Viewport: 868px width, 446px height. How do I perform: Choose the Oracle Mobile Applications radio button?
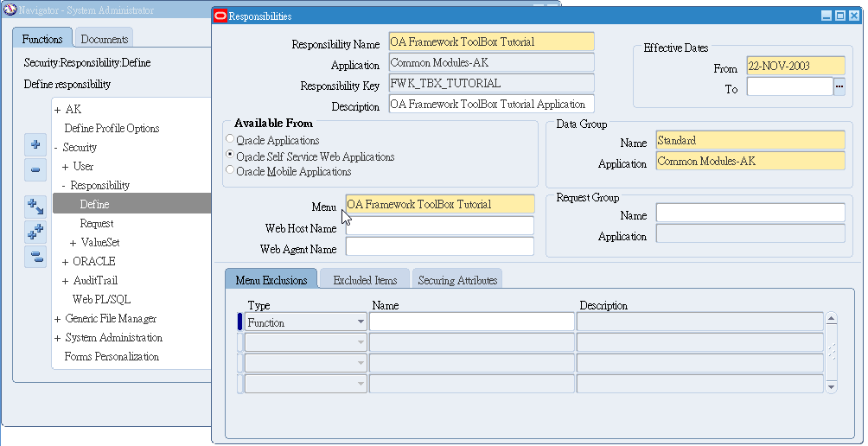coord(230,170)
